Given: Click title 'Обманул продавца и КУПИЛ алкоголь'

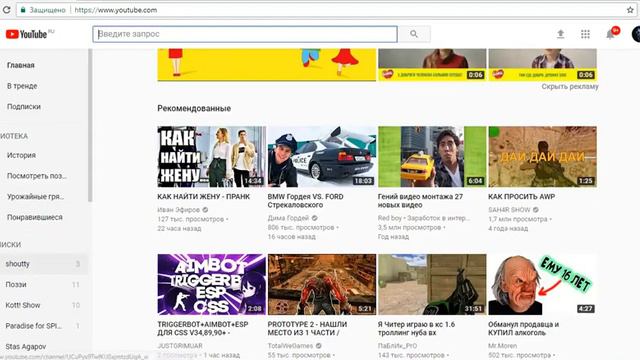Looking at the screenshot, I should (x=523, y=329).
